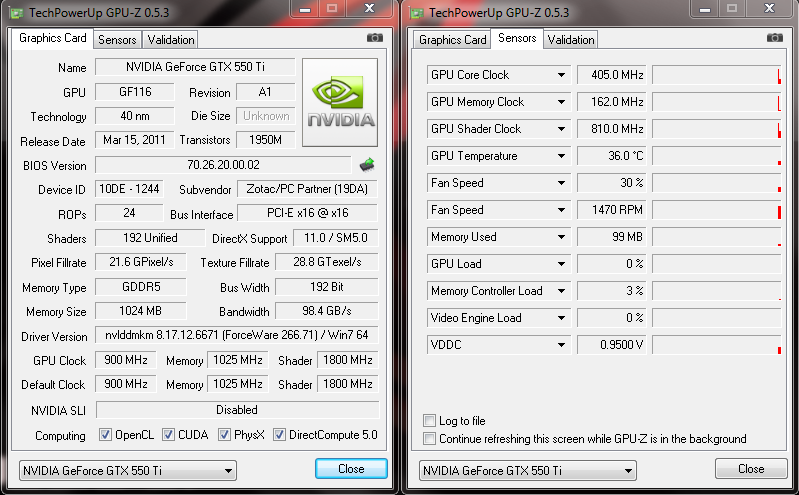Click the 1470 RPM fan speed value
The image size is (799, 495).
coord(611,210)
